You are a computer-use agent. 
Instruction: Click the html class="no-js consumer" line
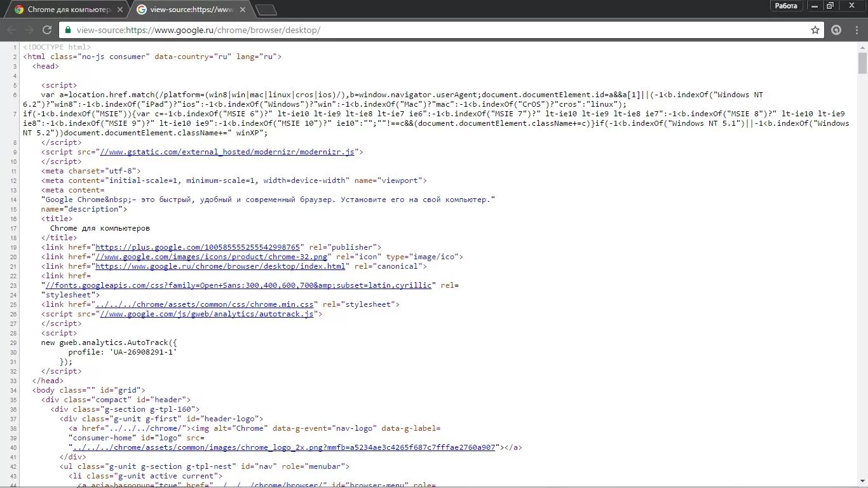tap(153, 57)
